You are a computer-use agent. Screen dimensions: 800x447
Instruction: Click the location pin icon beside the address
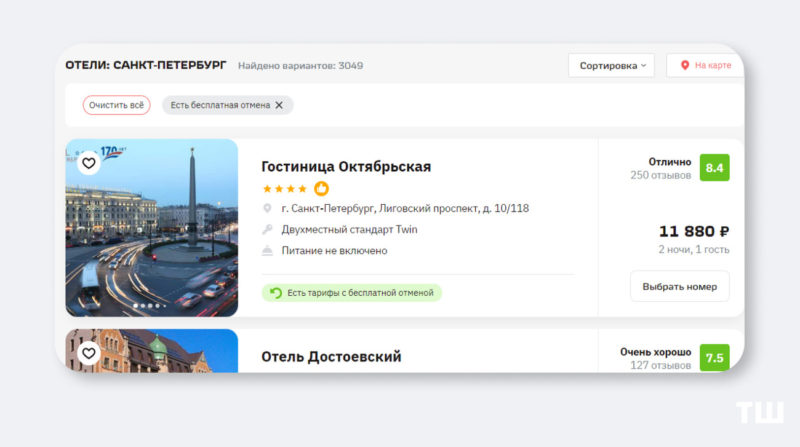pyautogui.click(x=267, y=208)
